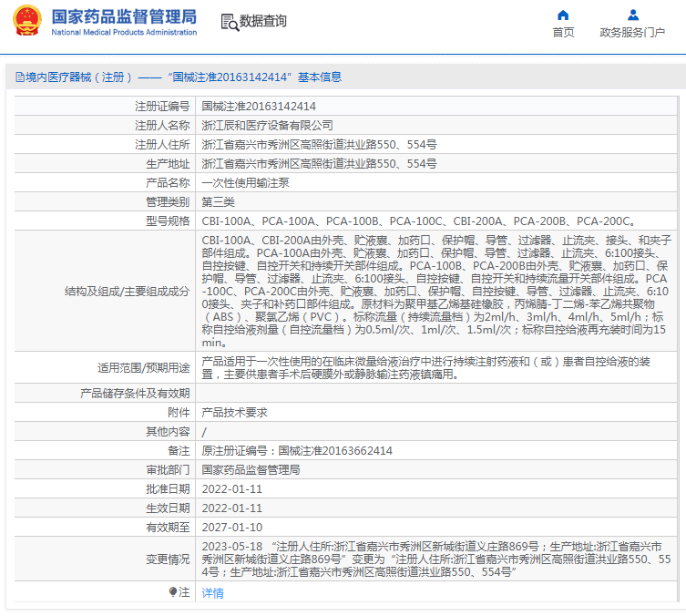Click the 生效日期 label
Screen dimensions: 686x616
pos(168,508)
